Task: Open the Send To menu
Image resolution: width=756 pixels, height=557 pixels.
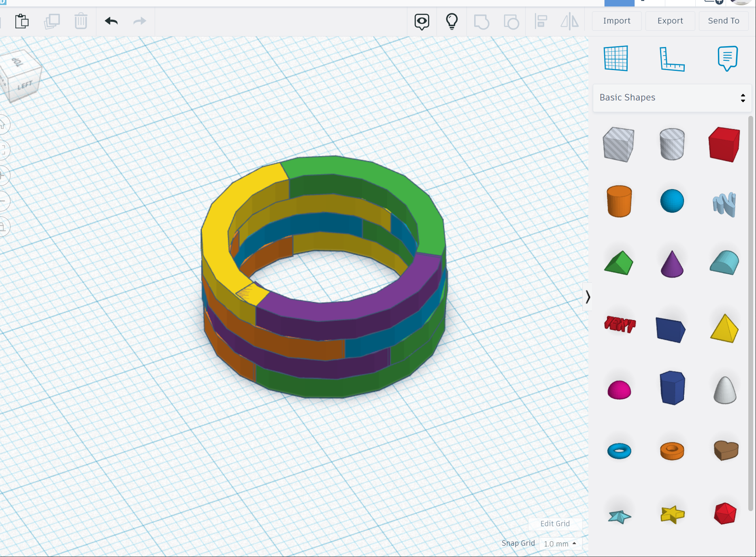Action: [x=724, y=21]
